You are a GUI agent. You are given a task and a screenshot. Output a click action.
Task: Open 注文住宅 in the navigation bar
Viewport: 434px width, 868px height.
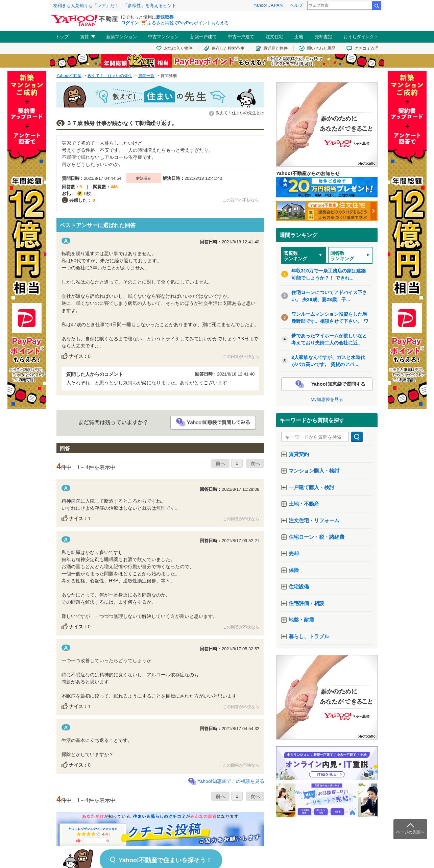(274, 37)
